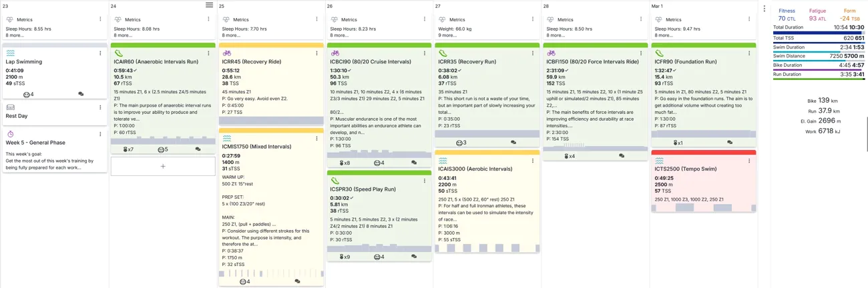The width and height of the screenshot is (868, 288).
Task: Click the kettlebell x7 icon on ICAIR60
Action: (129, 149)
